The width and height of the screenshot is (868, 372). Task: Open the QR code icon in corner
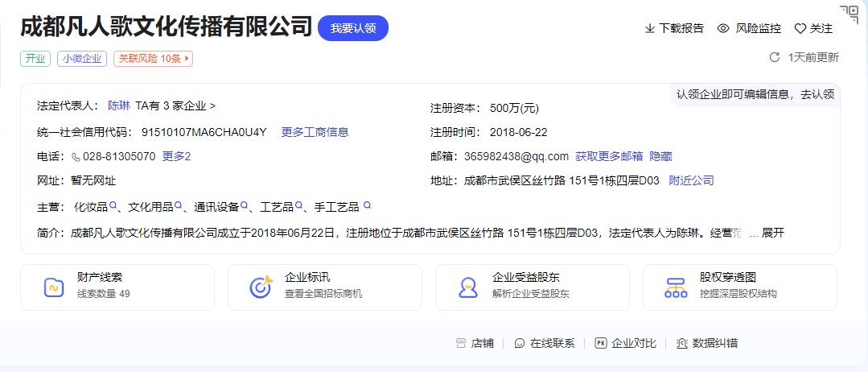tap(849, 14)
